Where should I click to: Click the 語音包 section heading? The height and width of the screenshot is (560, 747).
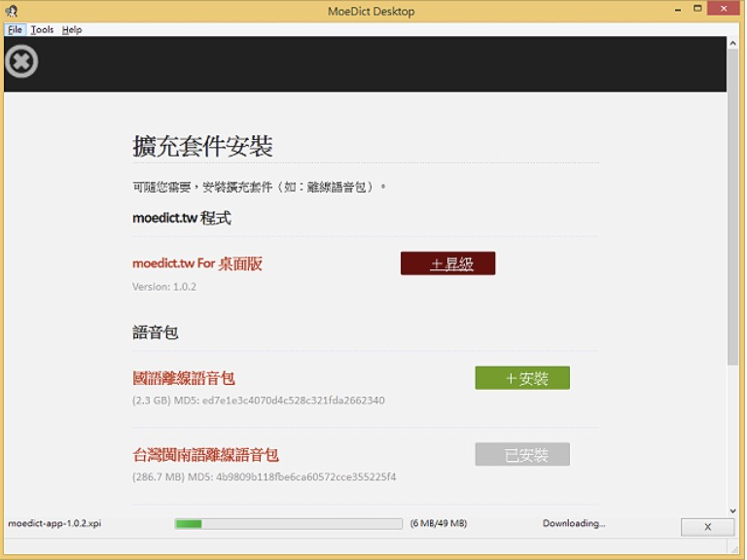pyautogui.click(x=156, y=332)
